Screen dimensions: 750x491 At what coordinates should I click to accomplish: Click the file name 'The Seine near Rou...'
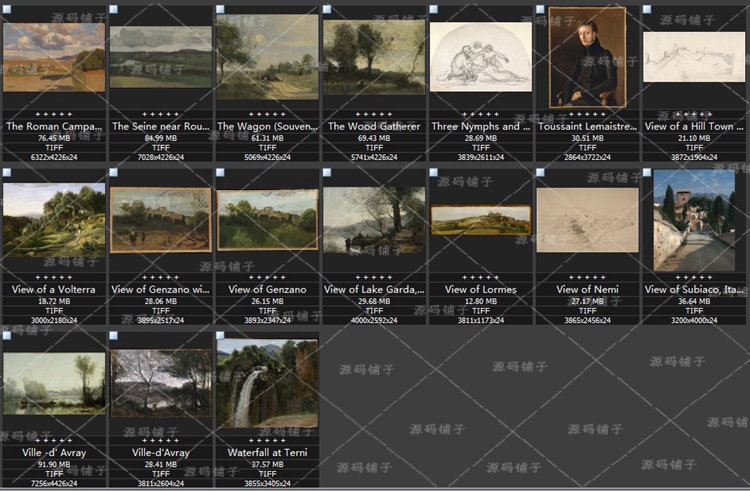(161, 127)
